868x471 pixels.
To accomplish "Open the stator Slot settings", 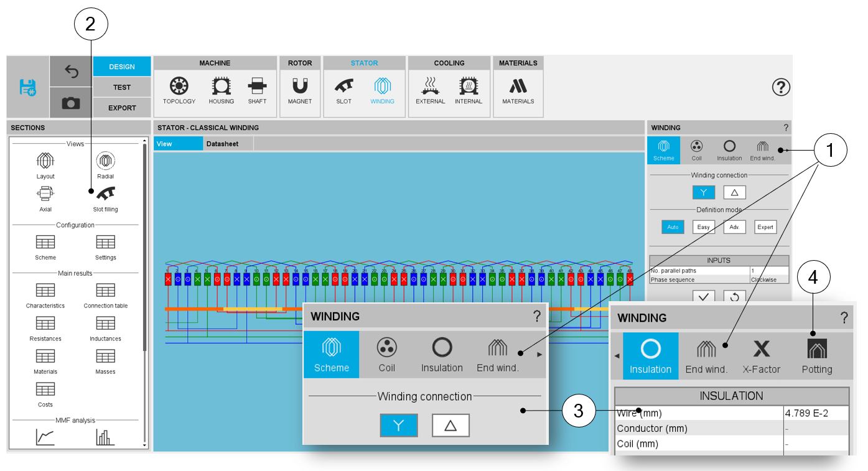I will (343, 90).
